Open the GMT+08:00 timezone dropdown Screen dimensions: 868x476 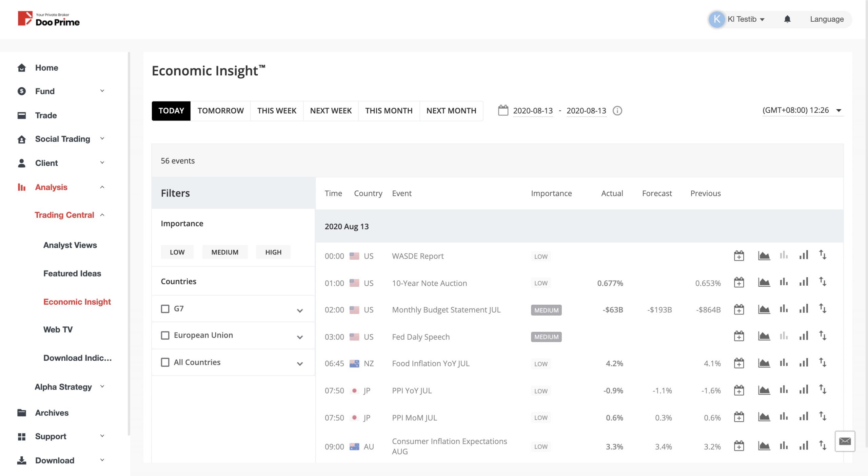pos(803,110)
